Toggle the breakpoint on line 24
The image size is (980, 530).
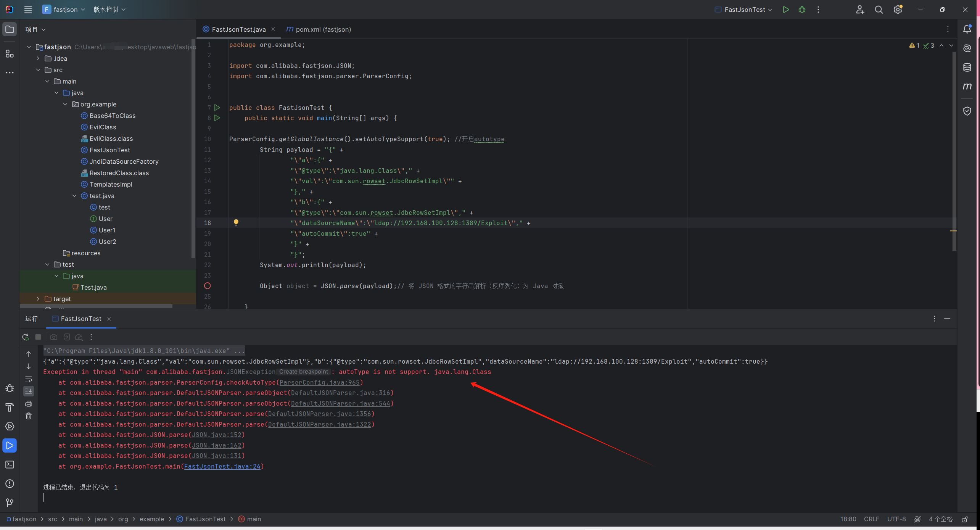(207, 286)
